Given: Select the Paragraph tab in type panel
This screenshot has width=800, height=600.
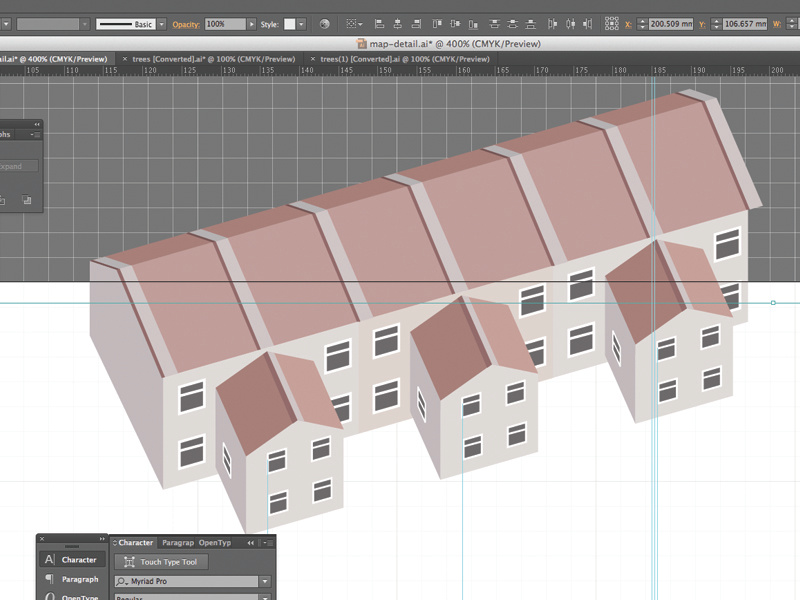Looking at the screenshot, I should 177,543.
